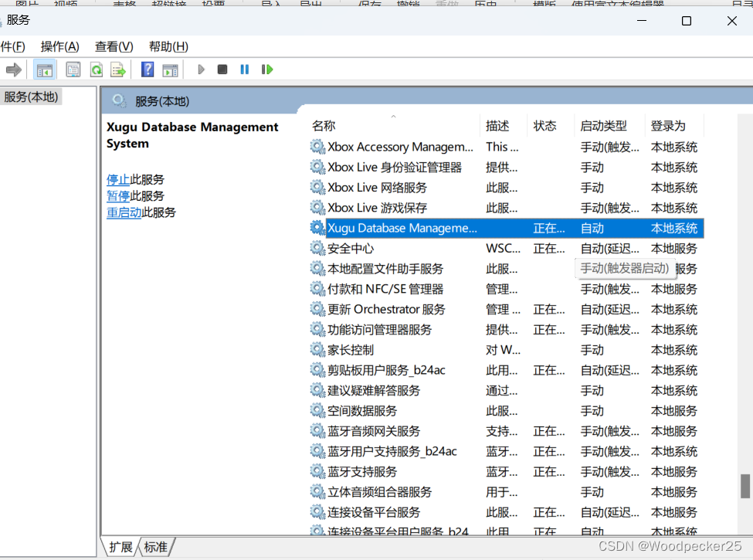The width and height of the screenshot is (753, 560).
Task: Select the 付款和 NFC/SE 管理器 row
Action: (507, 289)
